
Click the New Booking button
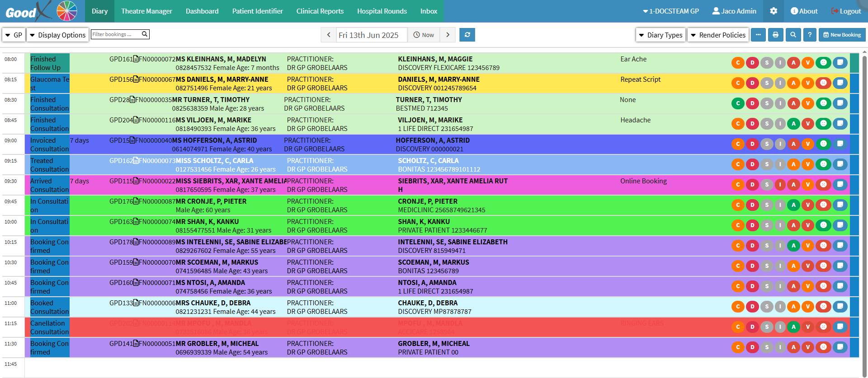tap(842, 35)
